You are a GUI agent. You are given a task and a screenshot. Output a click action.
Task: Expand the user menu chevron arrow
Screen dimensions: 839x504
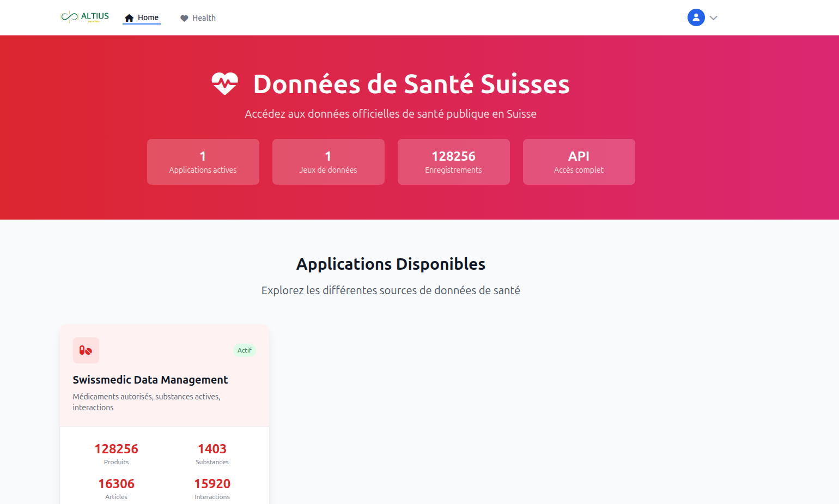[713, 18]
